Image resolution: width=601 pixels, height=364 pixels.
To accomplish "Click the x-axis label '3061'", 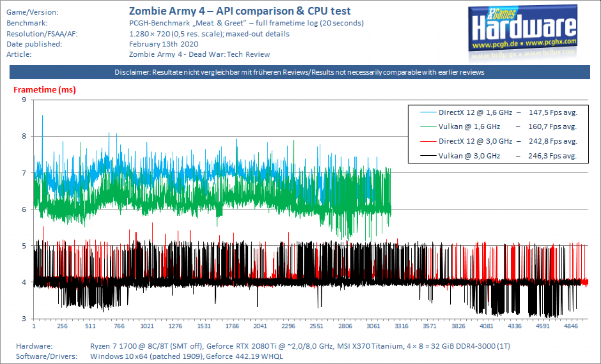I will (373, 326).
